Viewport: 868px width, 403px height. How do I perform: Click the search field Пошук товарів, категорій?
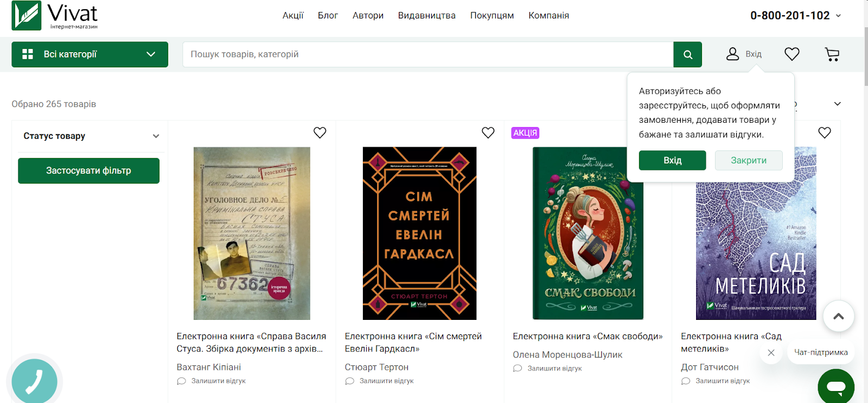point(428,54)
